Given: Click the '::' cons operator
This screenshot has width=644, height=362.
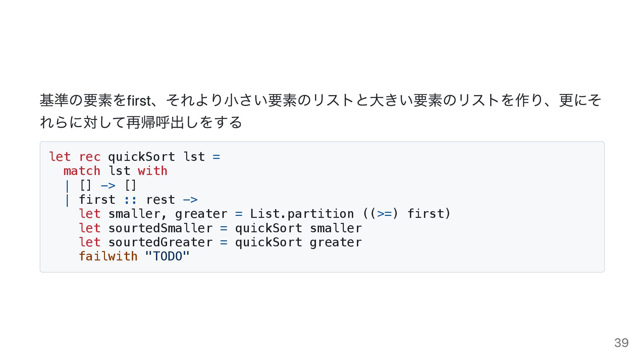Looking at the screenshot, I should tap(130, 200).
